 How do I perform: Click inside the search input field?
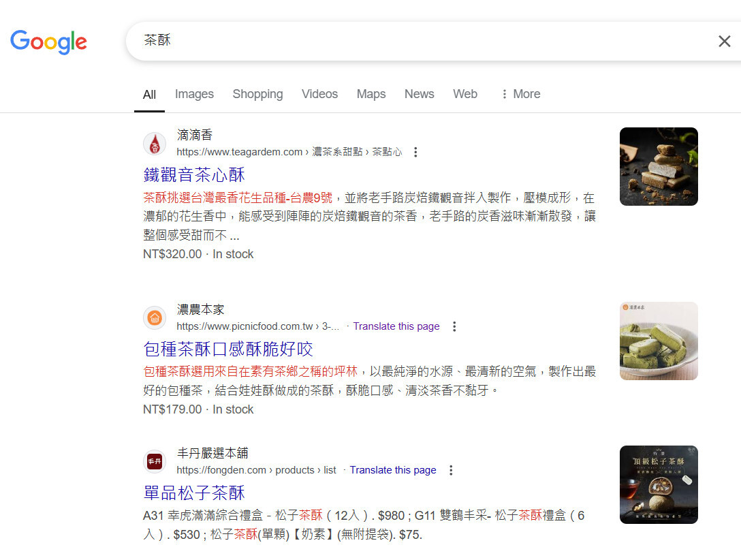point(409,41)
